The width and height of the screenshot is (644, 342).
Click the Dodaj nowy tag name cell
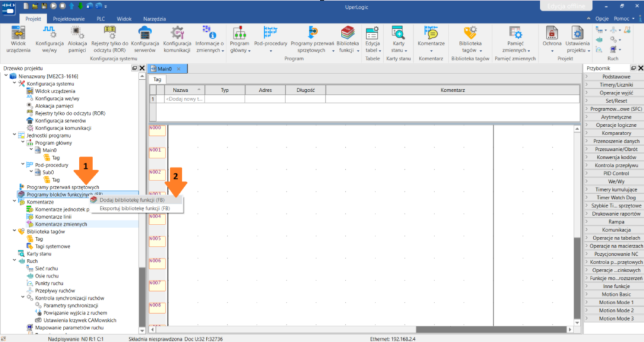tap(184, 99)
